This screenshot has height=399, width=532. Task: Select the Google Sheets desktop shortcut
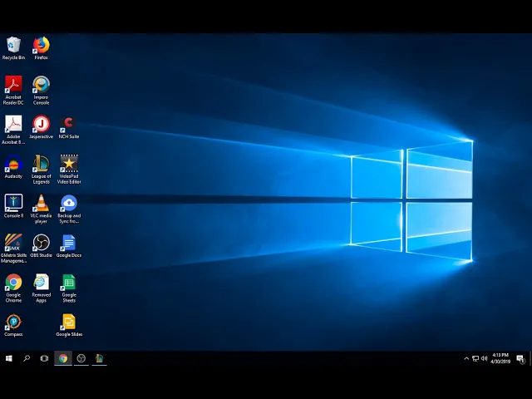click(69, 288)
